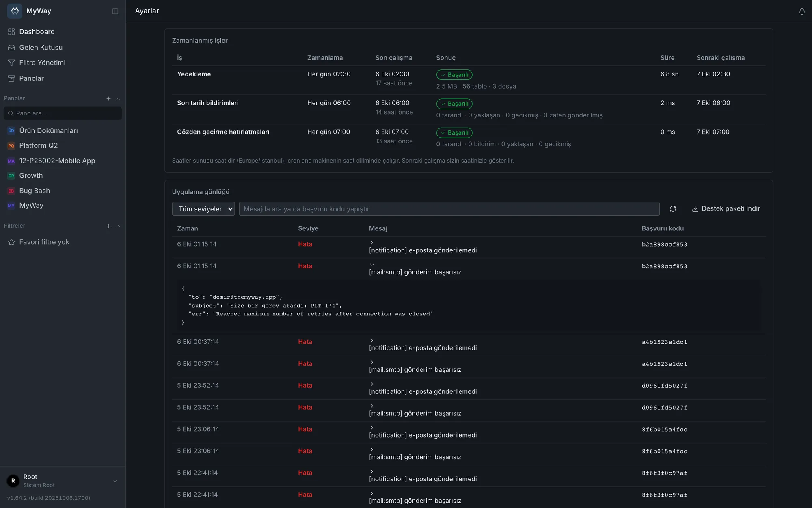The height and width of the screenshot is (508, 812).
Task: Expand notification entry at 5 Eki 23:06:14
Action: [371, 428]
